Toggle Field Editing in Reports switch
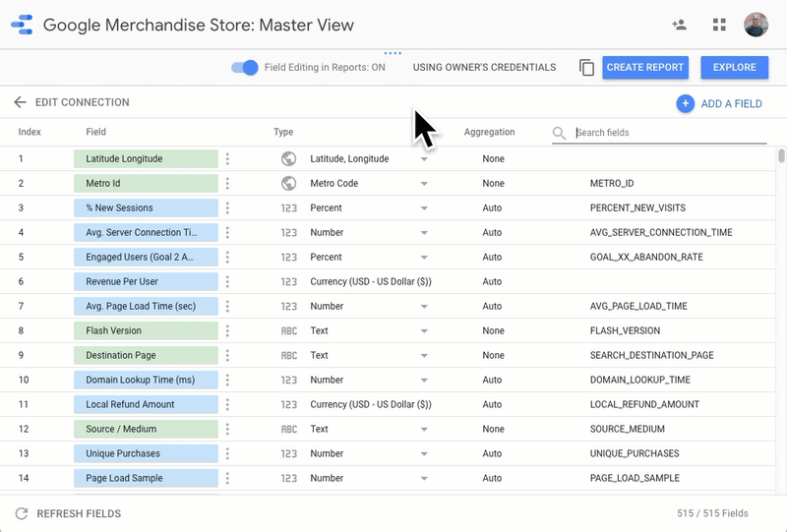 [x=244, y=67]
